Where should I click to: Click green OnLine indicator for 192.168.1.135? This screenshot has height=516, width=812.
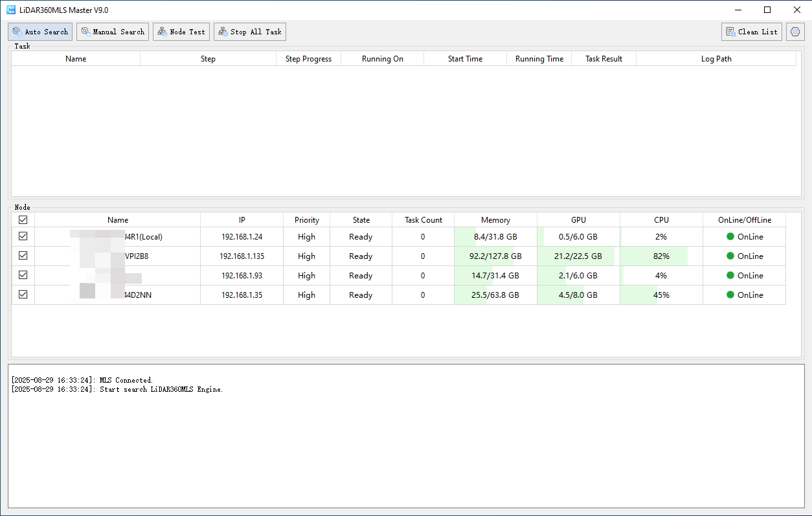click(x=730, y=256)
